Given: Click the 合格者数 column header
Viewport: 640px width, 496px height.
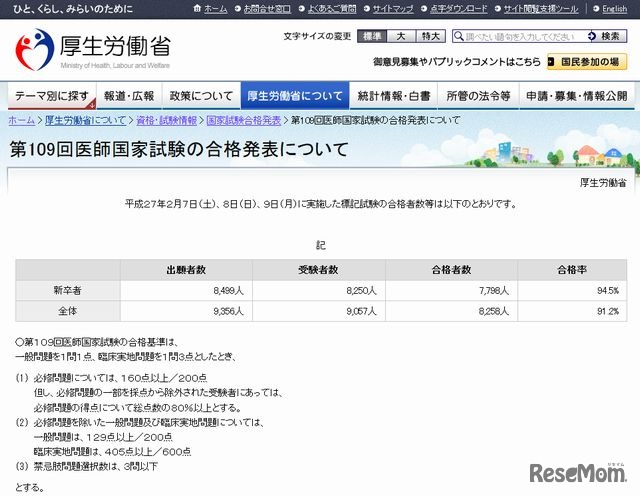Looking at the screenshot, I should pyautogui.click(x=451, y=270).
